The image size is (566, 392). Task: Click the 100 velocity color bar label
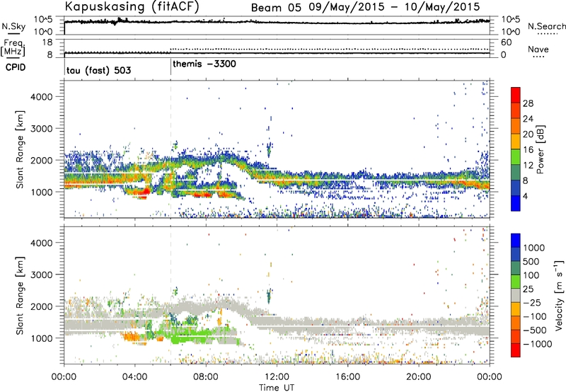point(531,275)
